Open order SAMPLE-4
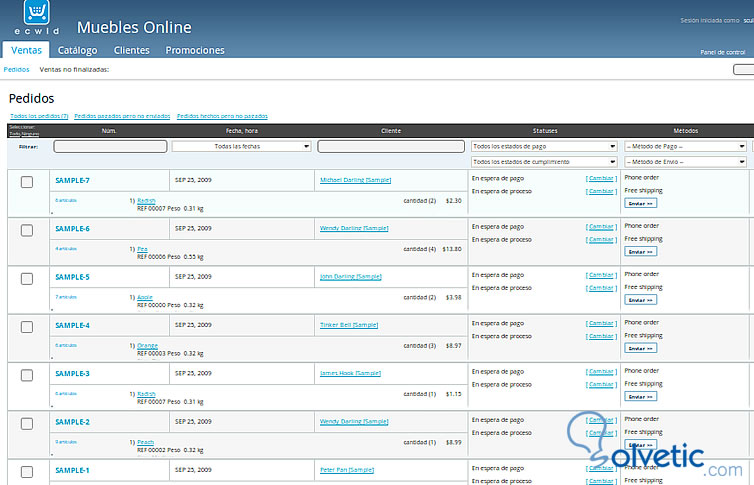754x485 pixels. [x=72, y=325]
